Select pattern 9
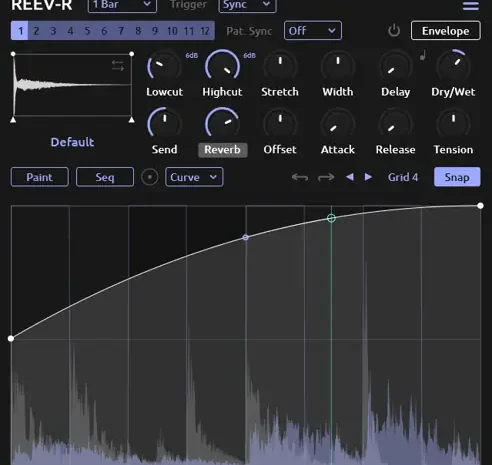Viewport: 492px width, 465px height. [155, 31]
